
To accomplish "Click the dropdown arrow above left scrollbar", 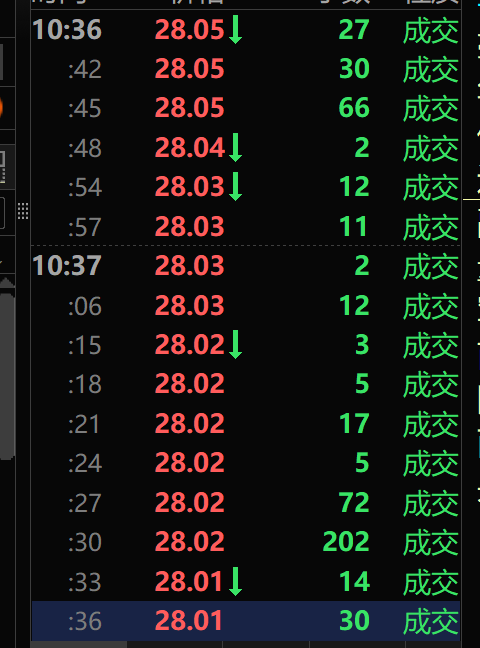I will 2,263.
